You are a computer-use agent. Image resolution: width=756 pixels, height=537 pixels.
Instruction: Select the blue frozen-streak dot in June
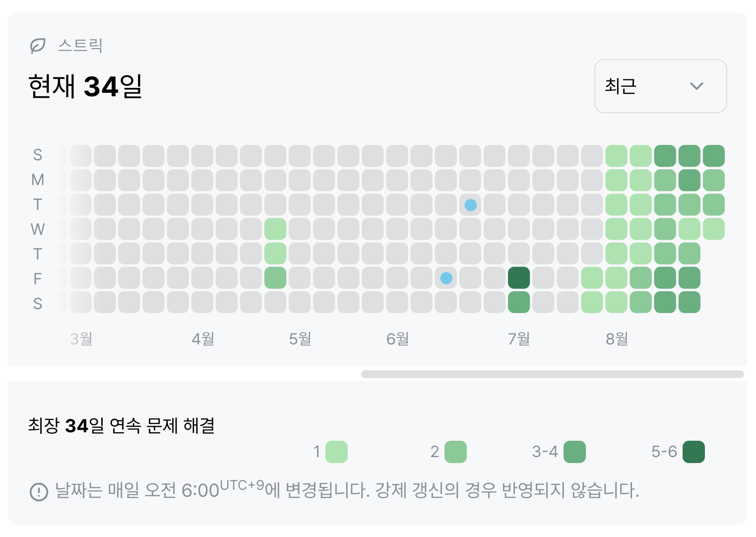(470, 204)
